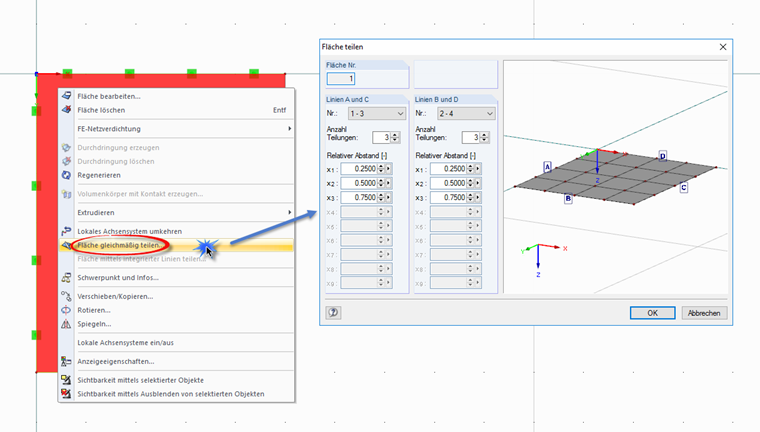The image size is (760, 432).
Task: Choose Fläche löschen from context menu
Action: click(176, 110)
